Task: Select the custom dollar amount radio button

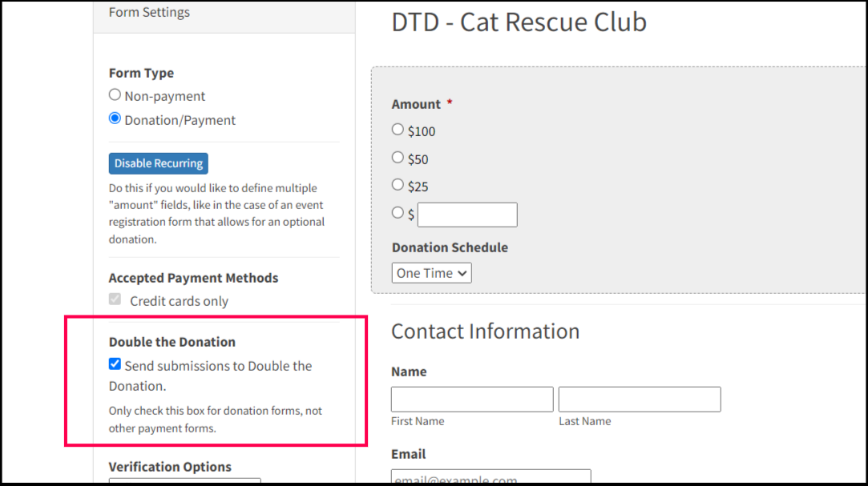Action: (x=398, y=213)
